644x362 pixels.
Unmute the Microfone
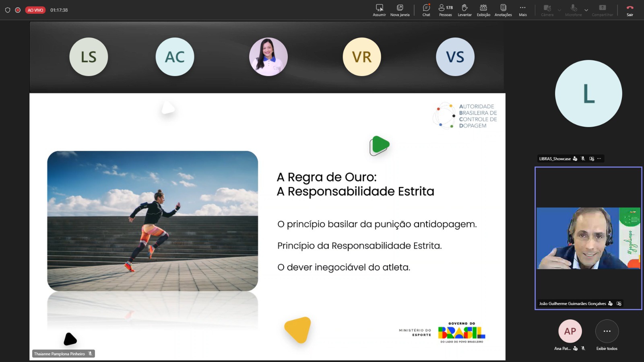(573, 7)
